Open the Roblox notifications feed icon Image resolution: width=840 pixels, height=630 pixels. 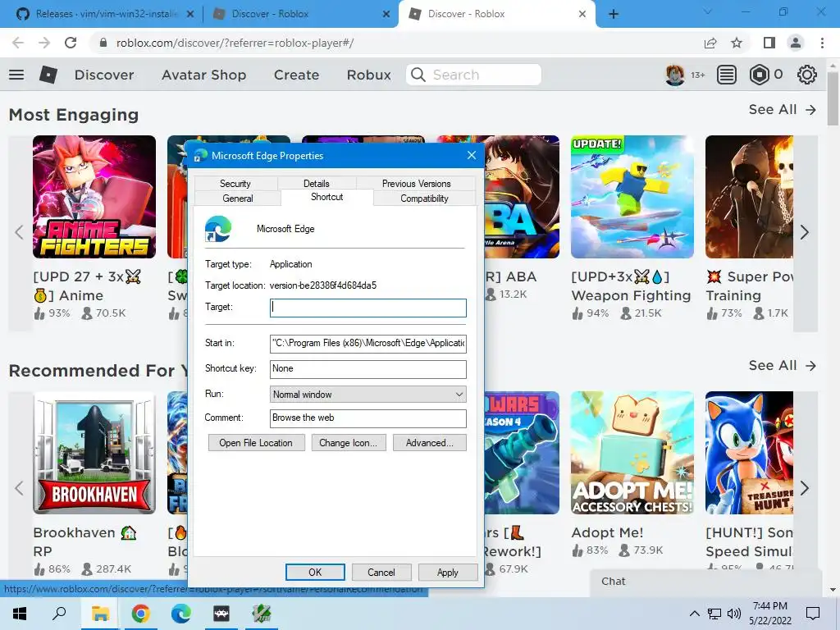727,75
